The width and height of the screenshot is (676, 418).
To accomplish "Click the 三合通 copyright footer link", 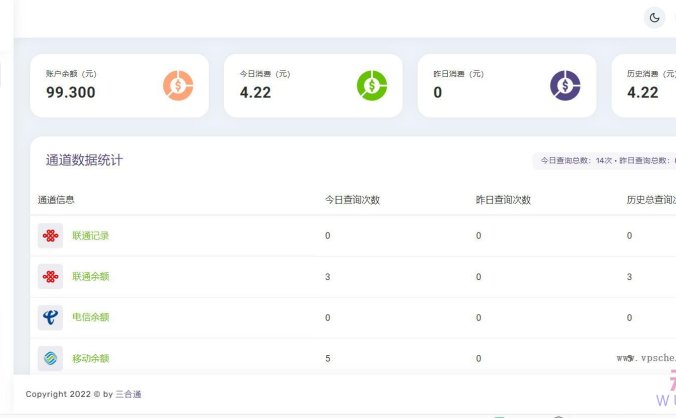I will click(x=128, y=394).
